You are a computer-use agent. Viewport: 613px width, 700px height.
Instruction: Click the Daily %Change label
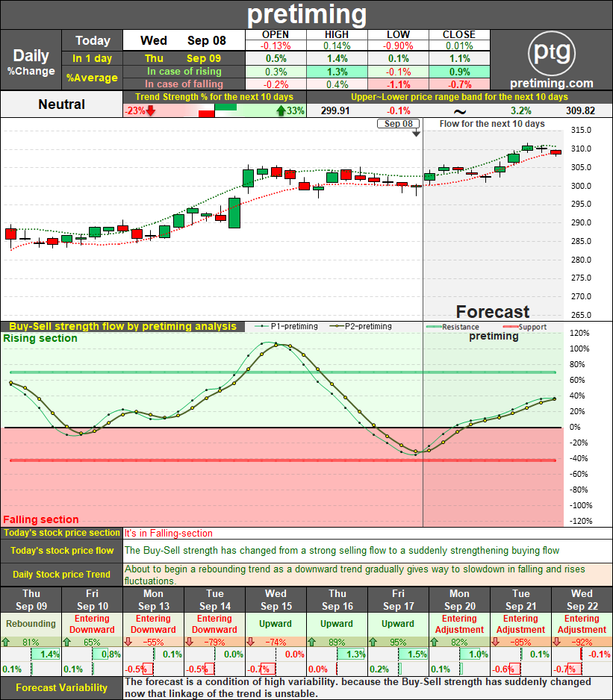(31, 62)
